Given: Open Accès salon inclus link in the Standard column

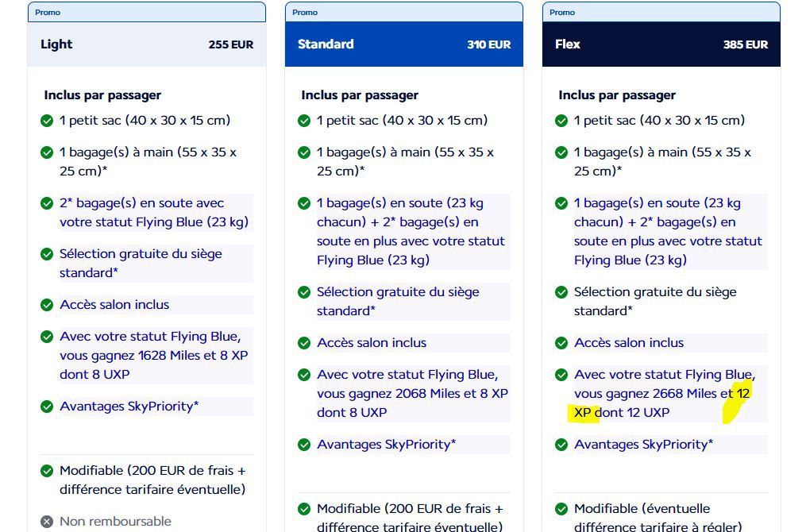Looking at the screenshot, I should coord(372,343).
